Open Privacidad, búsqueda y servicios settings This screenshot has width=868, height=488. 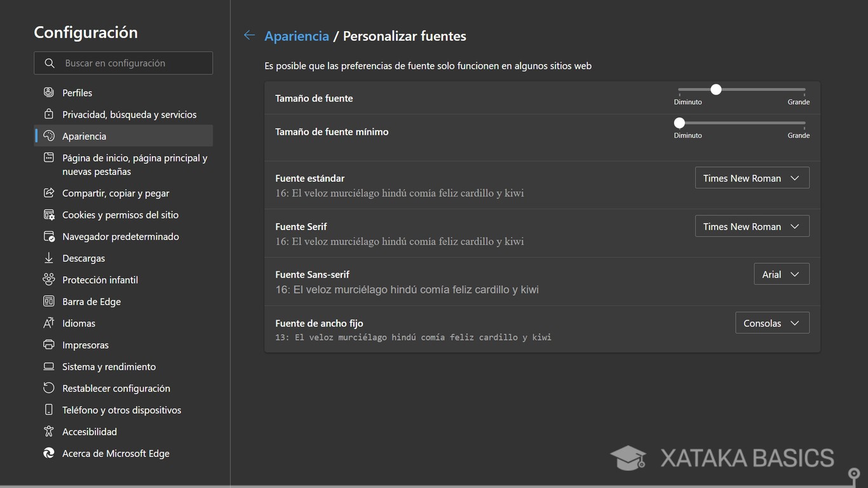click(x=130, y=114)
